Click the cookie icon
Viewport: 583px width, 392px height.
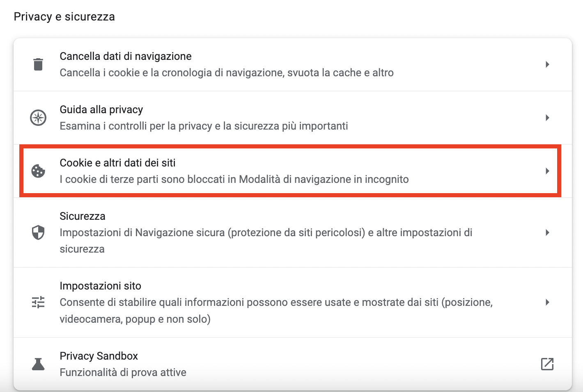pyautogui.click(x=38, y=171)
